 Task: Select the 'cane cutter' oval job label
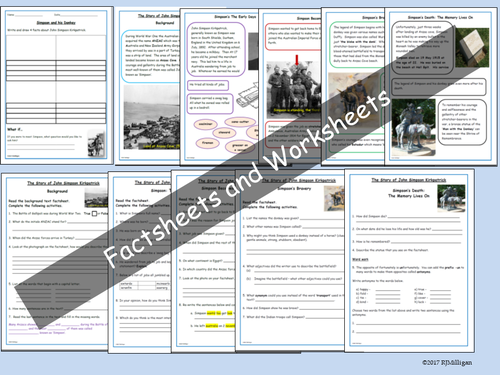[240, 122]
